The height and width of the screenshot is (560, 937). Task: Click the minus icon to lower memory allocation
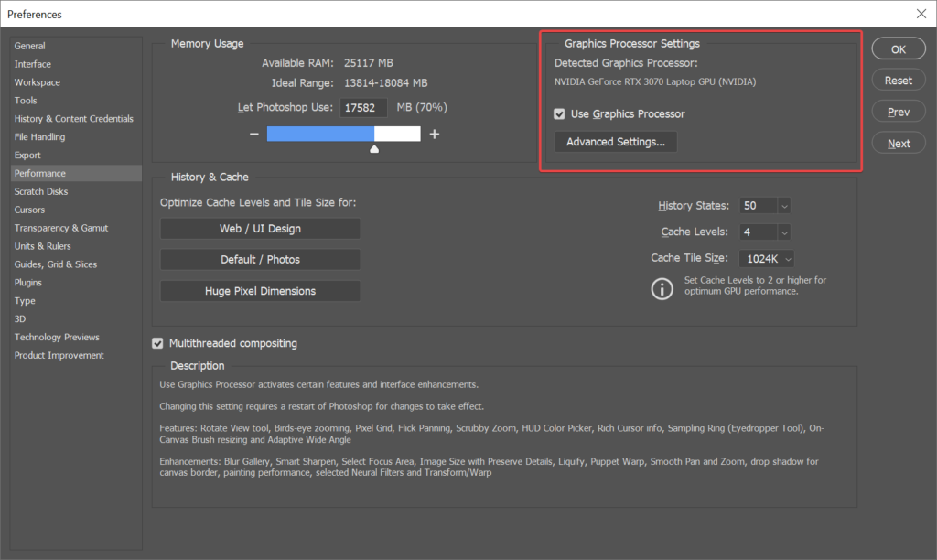pyautogui.click(x=253, y=133)
